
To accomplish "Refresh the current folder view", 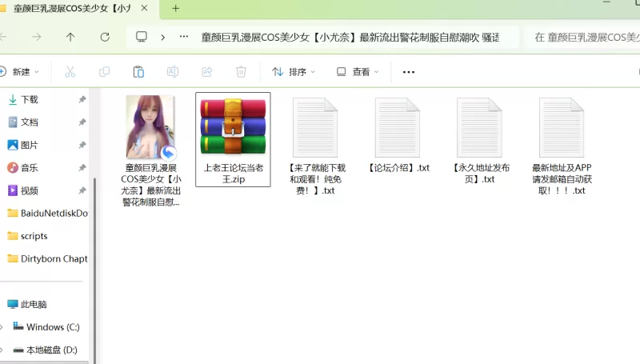I will pyautogui.click(x=105, y=37).
